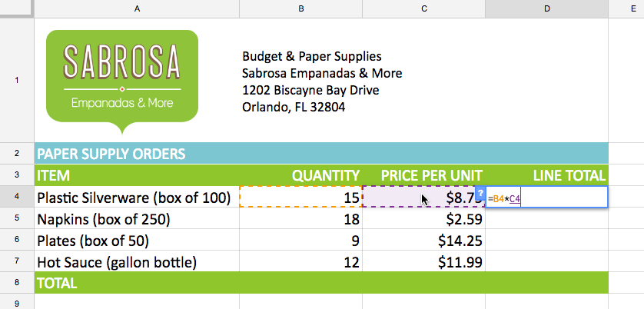Select column D header
The height and width of the screenshot is (309, 644).
click(546, 8)
